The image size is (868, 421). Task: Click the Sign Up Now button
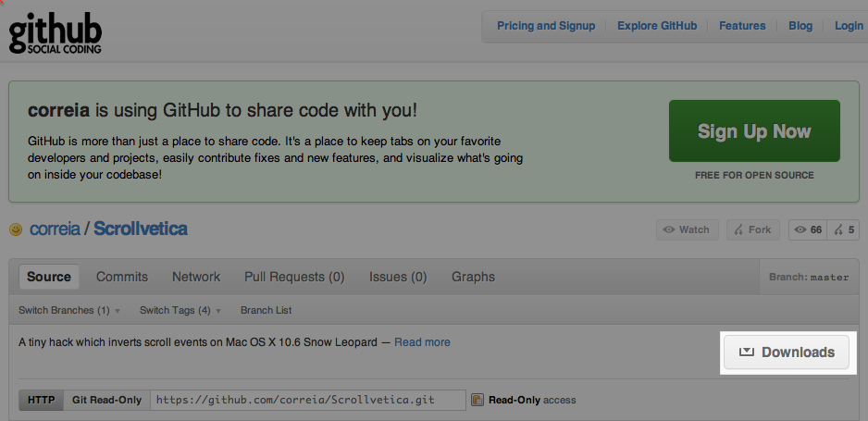click(x=754, y=131)
